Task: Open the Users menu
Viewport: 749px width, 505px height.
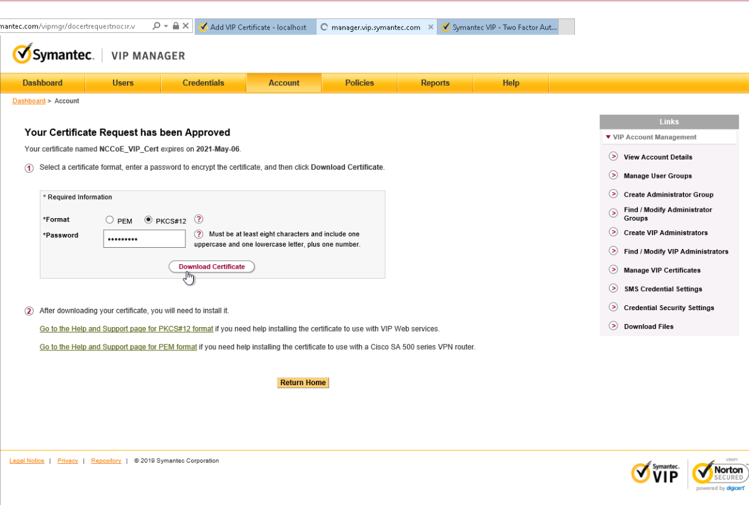Action: 123,83
